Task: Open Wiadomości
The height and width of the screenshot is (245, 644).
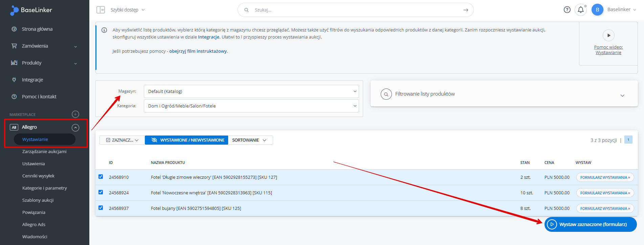Action: tap(35, 237)
